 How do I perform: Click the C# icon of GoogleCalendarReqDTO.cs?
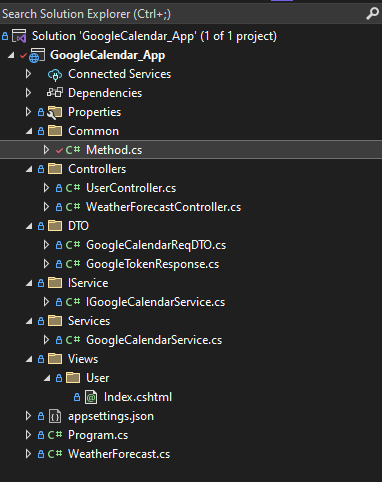click(x=73, y=245)
